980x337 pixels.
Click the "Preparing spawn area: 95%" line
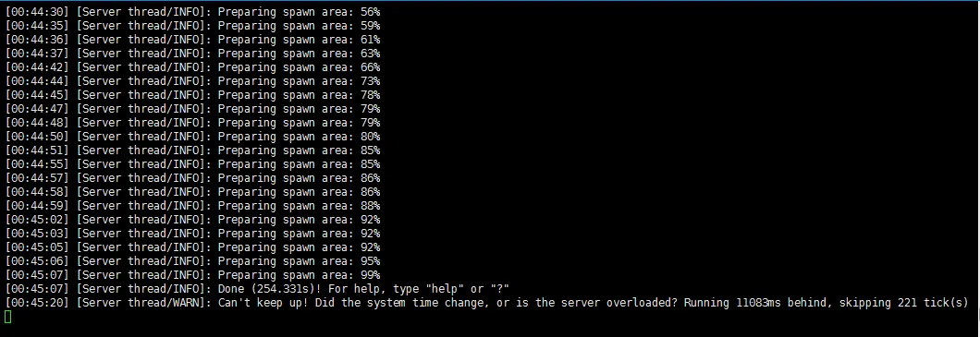click(192, 261)
